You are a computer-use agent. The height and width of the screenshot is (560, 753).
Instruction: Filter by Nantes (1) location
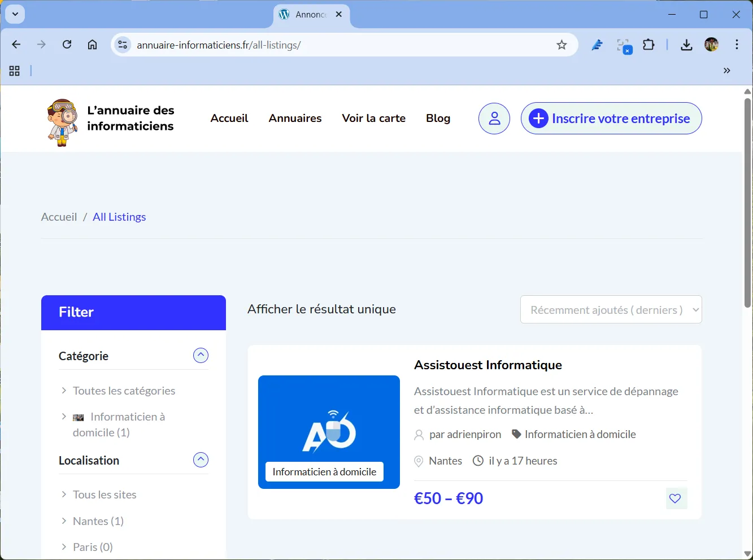(x=98, y=521)
